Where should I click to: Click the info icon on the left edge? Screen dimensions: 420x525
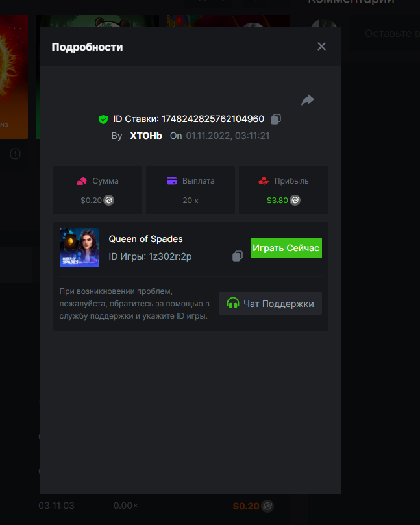tap(16, 154)
